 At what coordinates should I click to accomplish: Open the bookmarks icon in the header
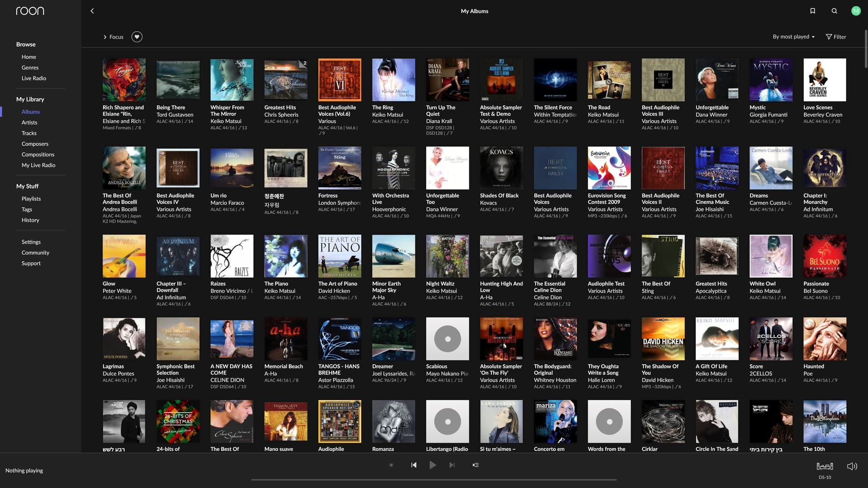coord(812,11)
